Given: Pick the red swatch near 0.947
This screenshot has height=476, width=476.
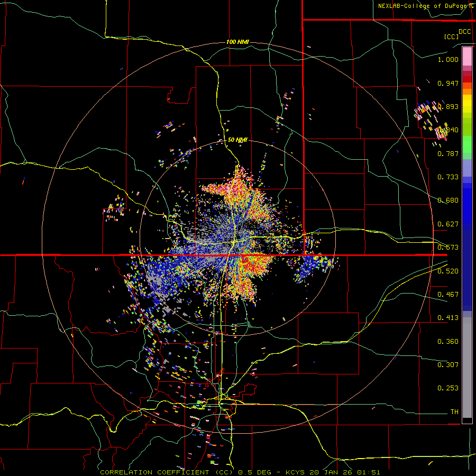Looking at the screenshot, I should coord(467,79).
